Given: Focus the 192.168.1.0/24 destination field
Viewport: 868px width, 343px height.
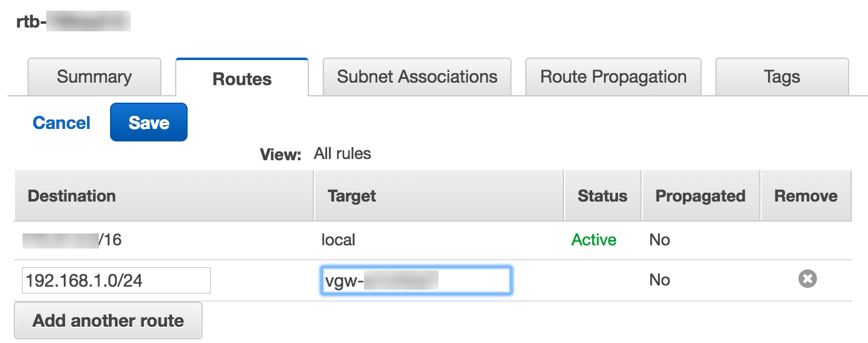Looking at the screenshot, I should tap(116, 280).
